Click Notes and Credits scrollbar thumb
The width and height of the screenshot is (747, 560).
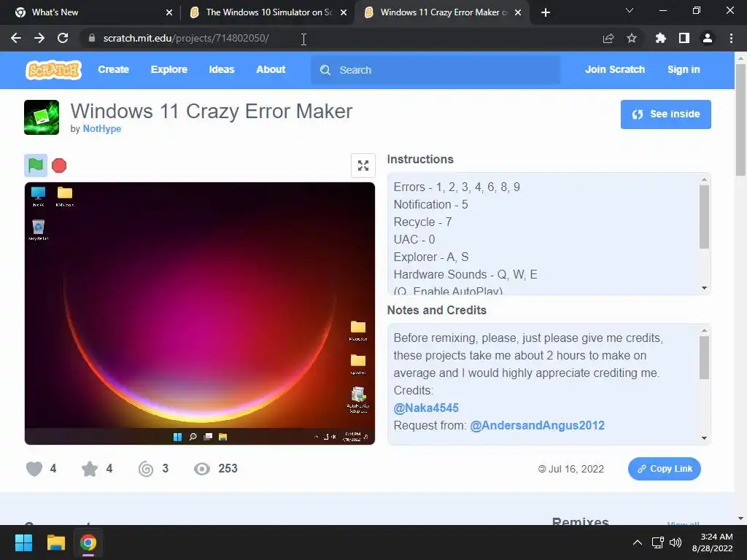(704, 357)
